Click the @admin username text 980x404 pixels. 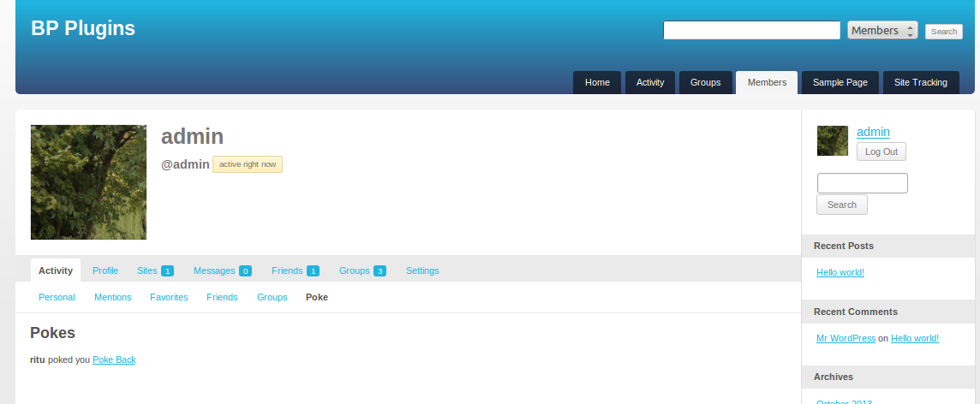(185, 164)
